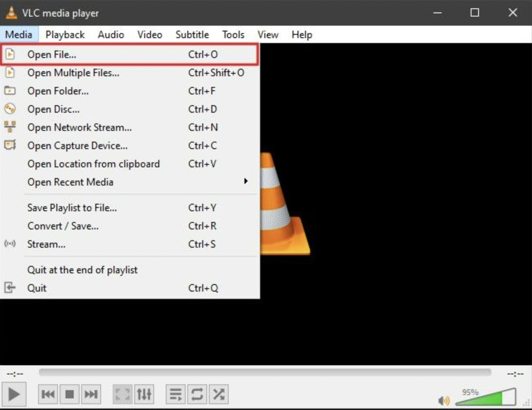Click the Ctrl+Shift+O shortcut text
Image resolution: width=532 pixels, height=410 pixels.
point(216,72)
